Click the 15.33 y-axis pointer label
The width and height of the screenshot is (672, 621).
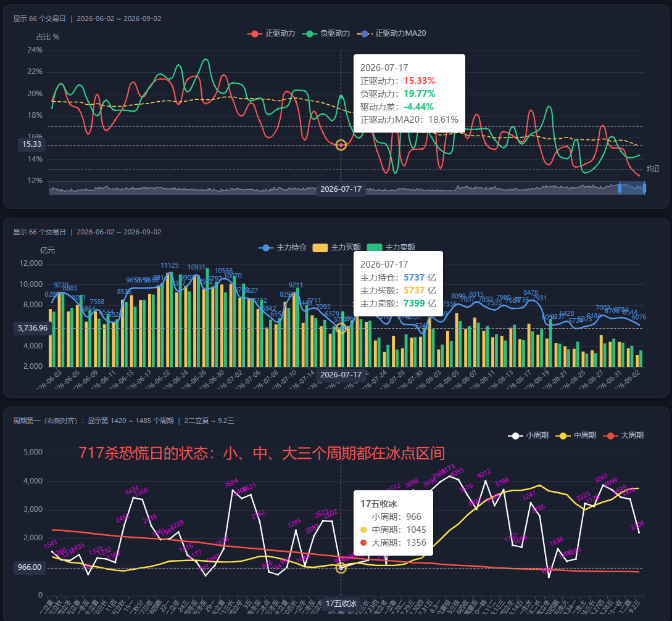[x=31, y=144]
